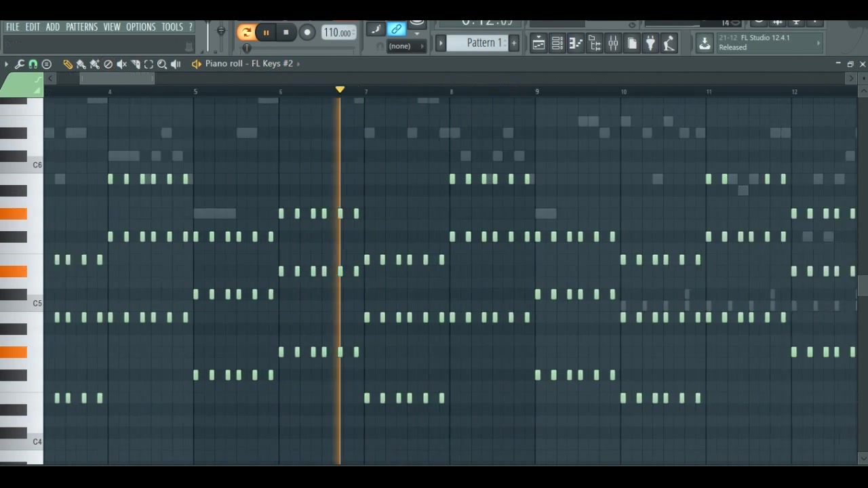
Task: Open the tempo tapper icon
Action: coord(669,44)
